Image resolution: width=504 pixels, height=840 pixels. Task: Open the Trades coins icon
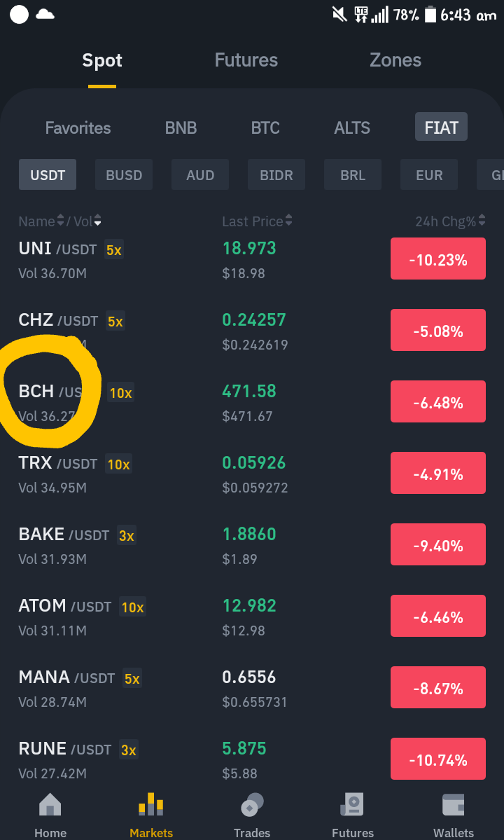coord(252,805)
